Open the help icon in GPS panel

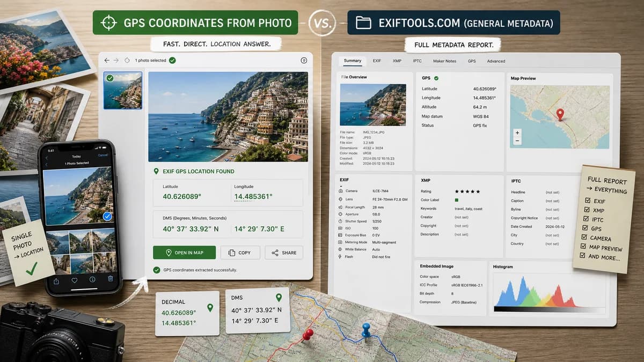point(304,61)
